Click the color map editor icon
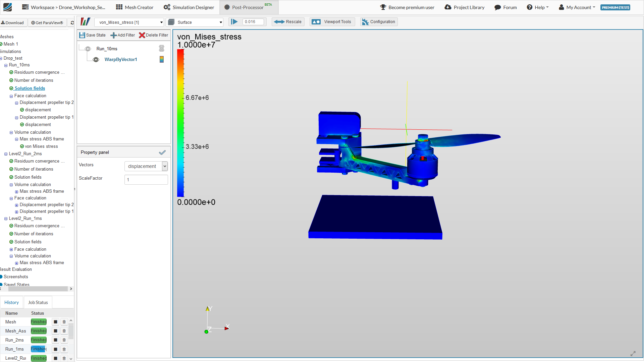This screenshot has height=362, width=644. pos(86,22)
